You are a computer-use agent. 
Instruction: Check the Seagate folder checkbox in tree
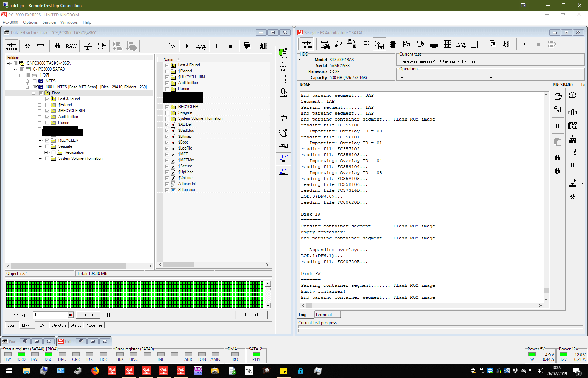(47, 147)
